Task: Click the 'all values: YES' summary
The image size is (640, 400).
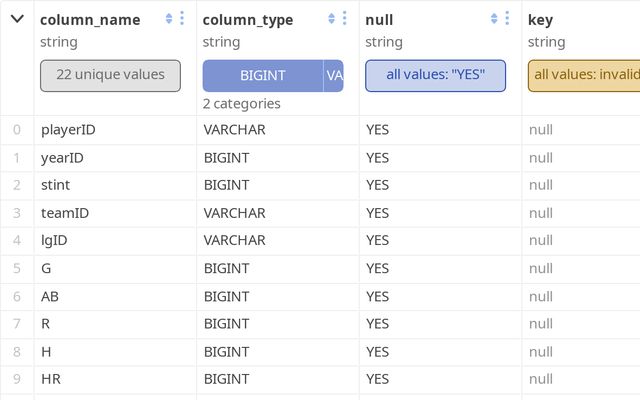Action: coord(435,76)
